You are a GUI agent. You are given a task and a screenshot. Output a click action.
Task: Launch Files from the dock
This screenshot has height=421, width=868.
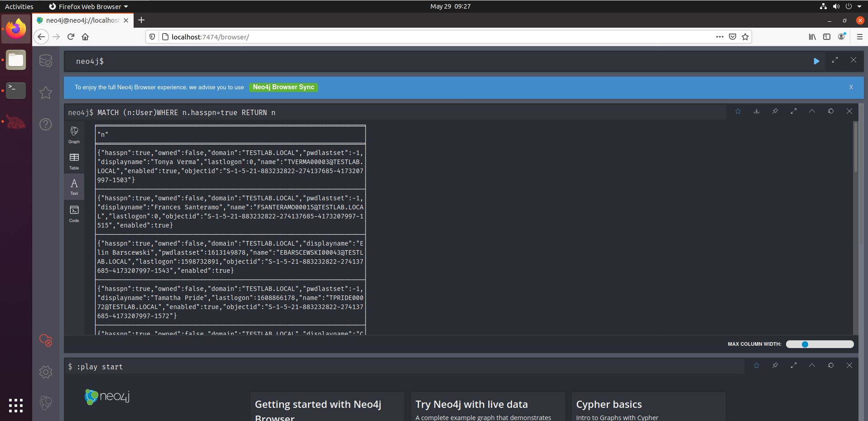pos(16,60)
